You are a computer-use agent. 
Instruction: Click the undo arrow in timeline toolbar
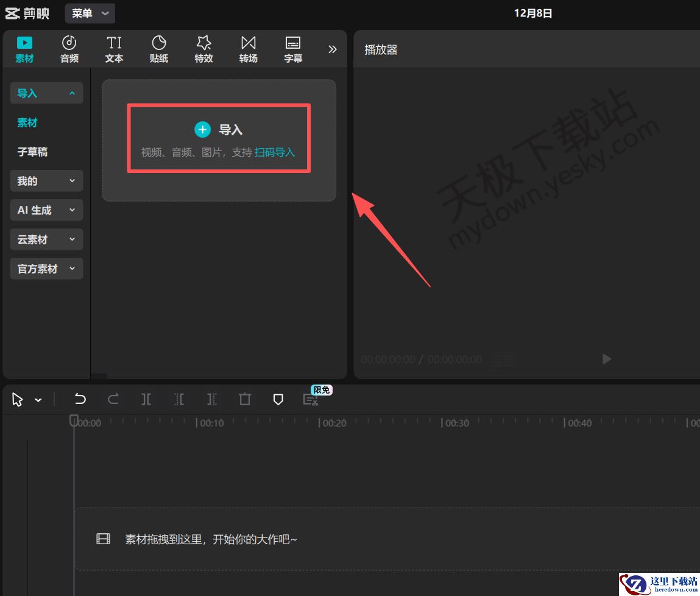80,399
